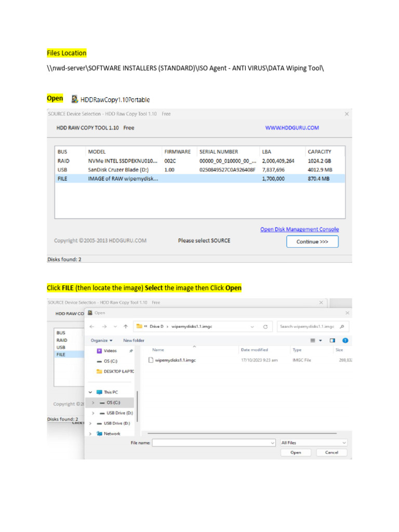Click the CAPACITY column header

[320, 152]
